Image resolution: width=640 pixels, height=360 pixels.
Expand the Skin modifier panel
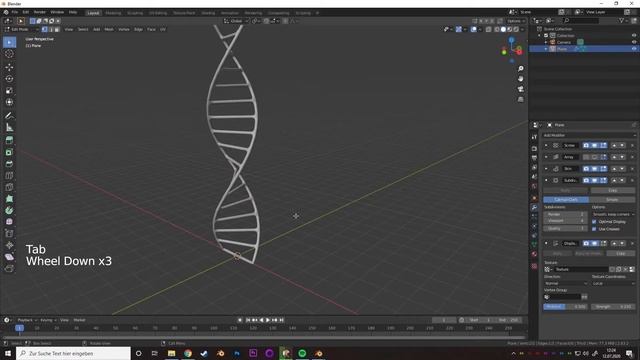pos(546,169)
